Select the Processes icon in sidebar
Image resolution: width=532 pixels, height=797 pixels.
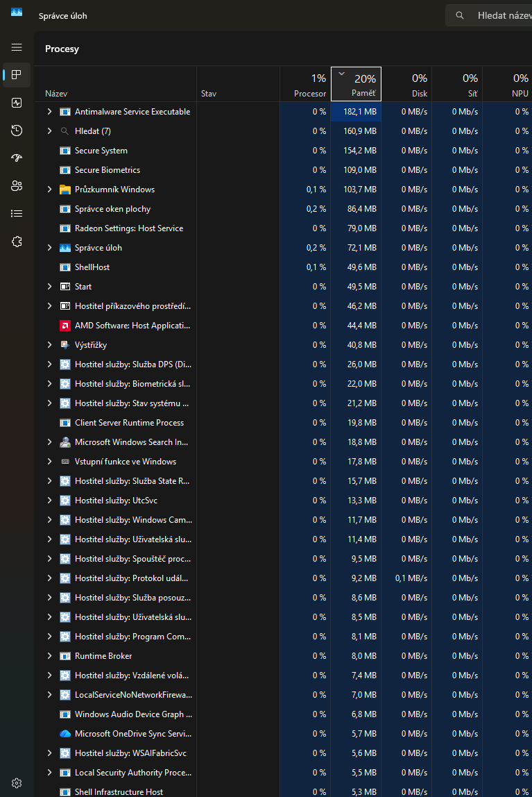tap(17, 75)
